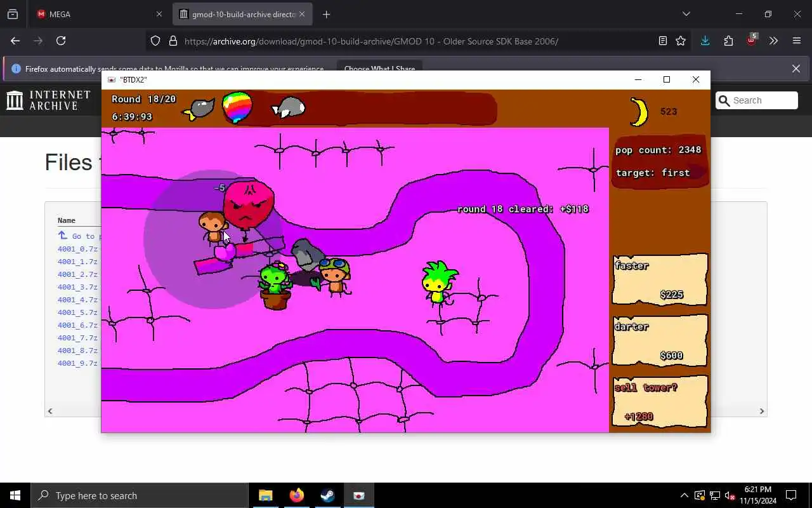Screen dimensions: 812x508
Task: Click the yellow banana money icon
Action: tap(638, 112)
